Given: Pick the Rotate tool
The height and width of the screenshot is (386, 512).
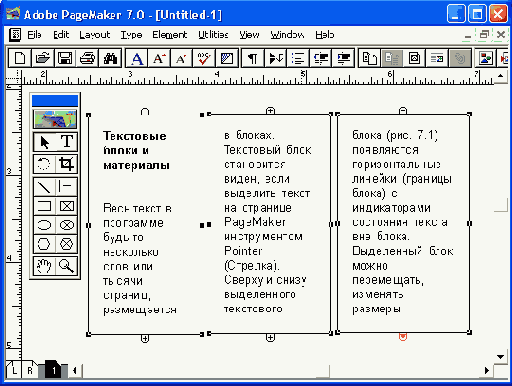Looking at the screenshot, I should pos(44,164).
